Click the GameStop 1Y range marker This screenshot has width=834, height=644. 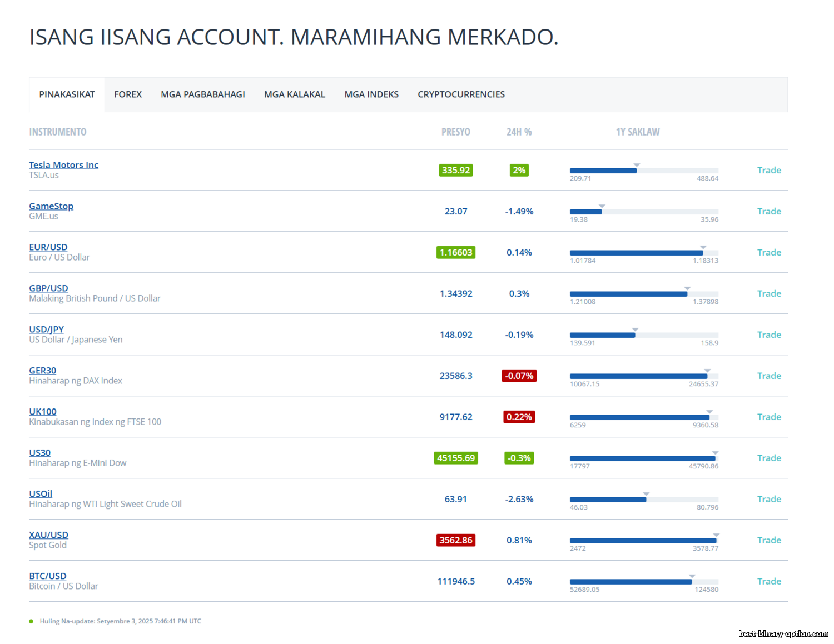tap(602, 207)
